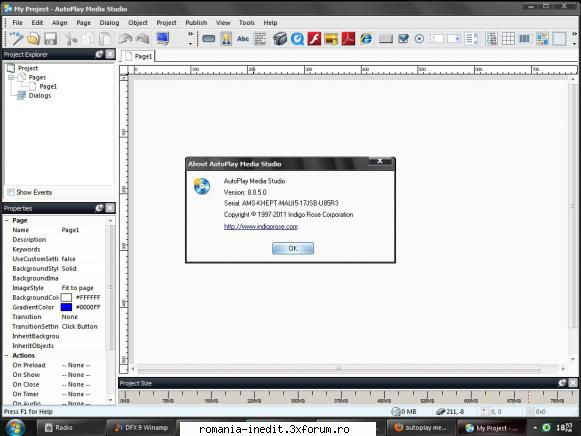581x436 pixels.
Task: Open DFX 9 Winamp taskbar button
Action: [141, 427]
